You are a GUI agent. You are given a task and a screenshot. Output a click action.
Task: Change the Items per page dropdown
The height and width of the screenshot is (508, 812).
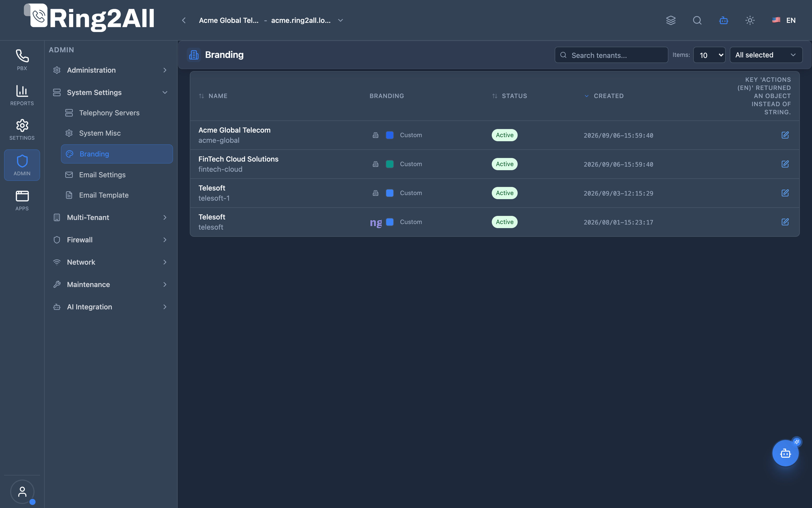(x=709, y=55)
